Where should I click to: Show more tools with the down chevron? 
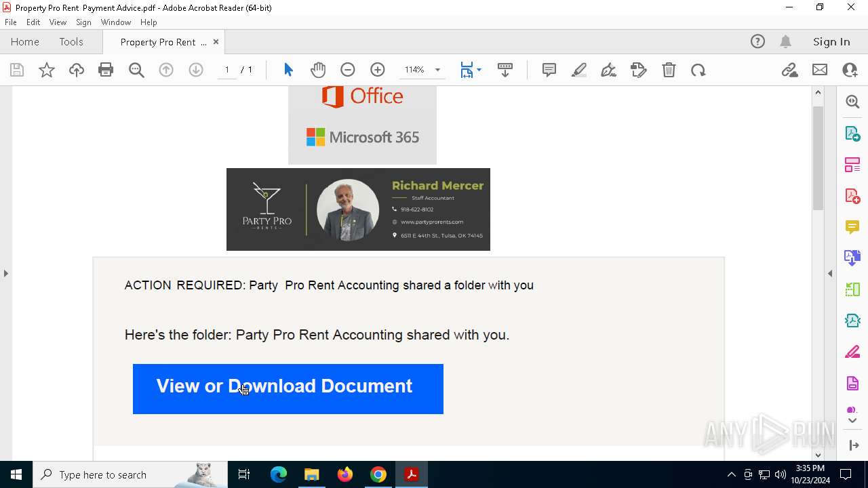point(852,421)
